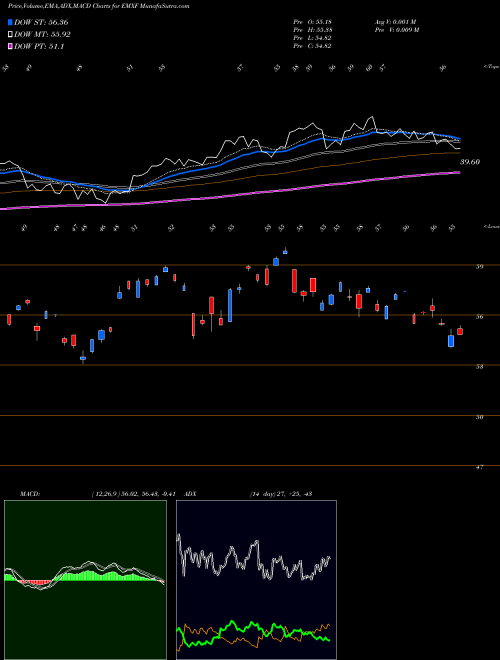Select the 'DOW ST: 56.36' legend label
Screen dimensions: 500x660
(41, 23)
